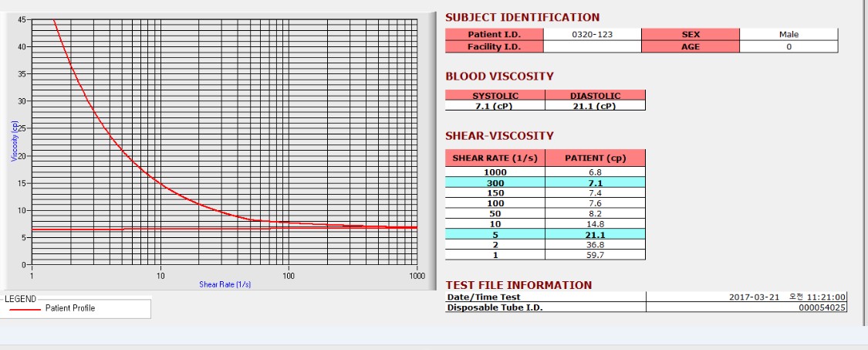
Task: Select the empty Facility I.D. field
Action: (x=592, y=46)
